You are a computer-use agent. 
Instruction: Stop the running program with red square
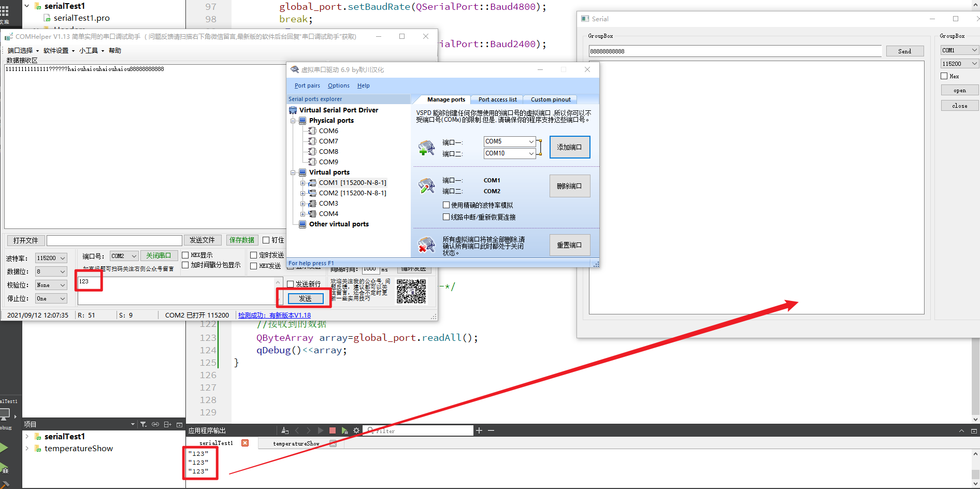333,430
